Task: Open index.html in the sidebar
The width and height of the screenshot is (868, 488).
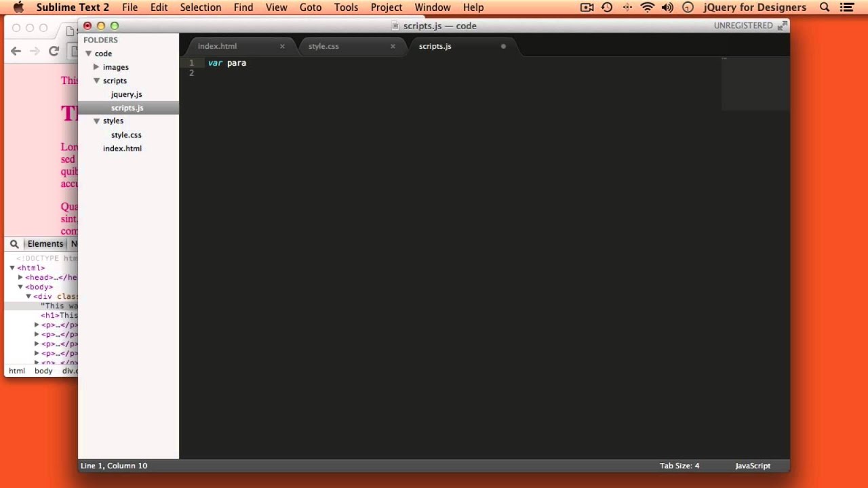Action: [122, 148]
